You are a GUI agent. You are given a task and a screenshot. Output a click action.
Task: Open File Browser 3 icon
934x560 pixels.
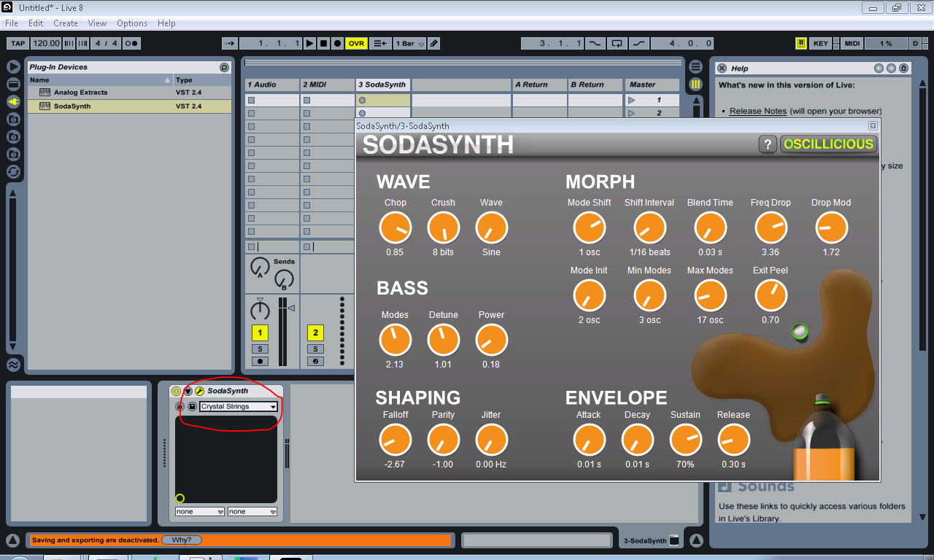(x=13, y=154)
